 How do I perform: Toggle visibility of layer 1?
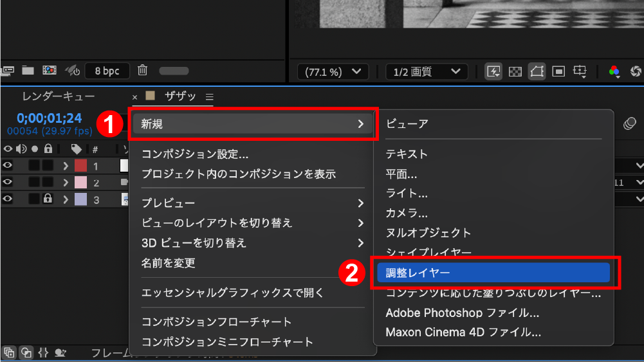click(7, 165)
